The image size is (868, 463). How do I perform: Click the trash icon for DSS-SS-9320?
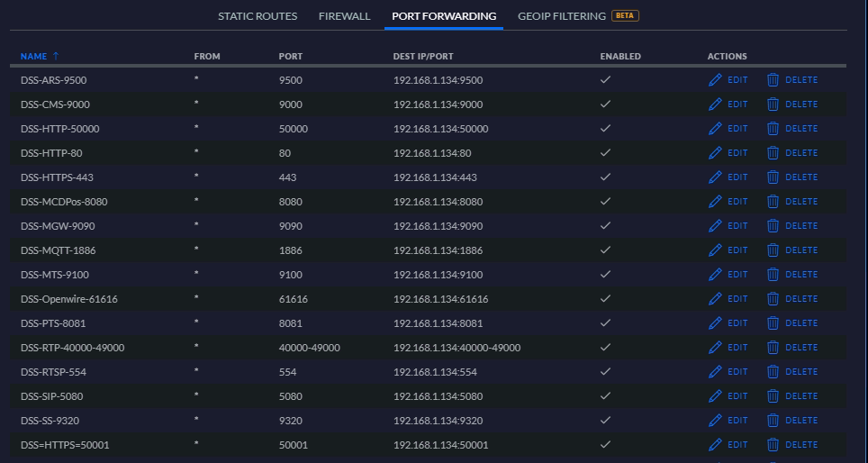pos(773,421)
